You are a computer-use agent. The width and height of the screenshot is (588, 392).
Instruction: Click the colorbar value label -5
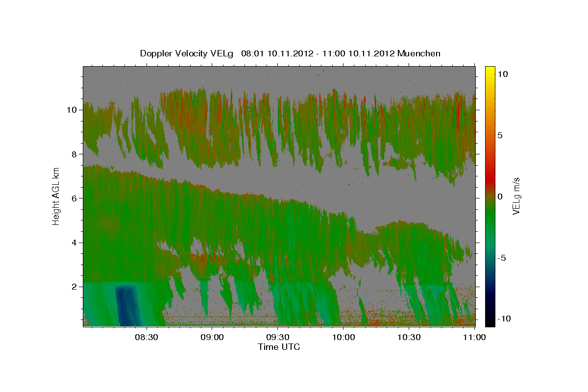[x=502, y=258]
